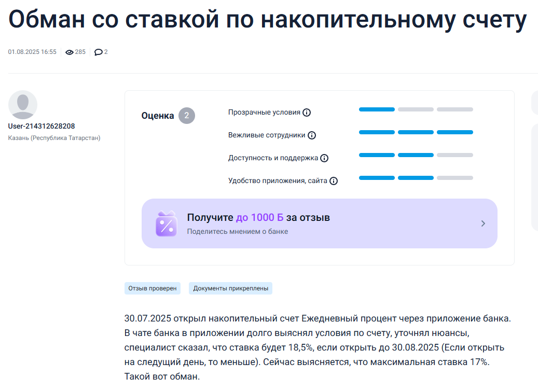Click the date '01.08.2025 16:55'
Viewport: 538px width, 392px height.
tap(32, 52)
